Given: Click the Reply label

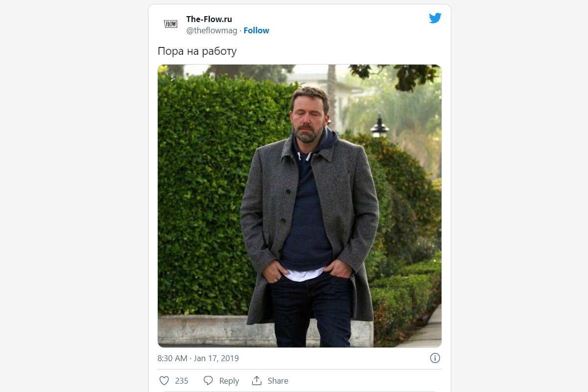Looking at the screenshot, I should (229, 381).
